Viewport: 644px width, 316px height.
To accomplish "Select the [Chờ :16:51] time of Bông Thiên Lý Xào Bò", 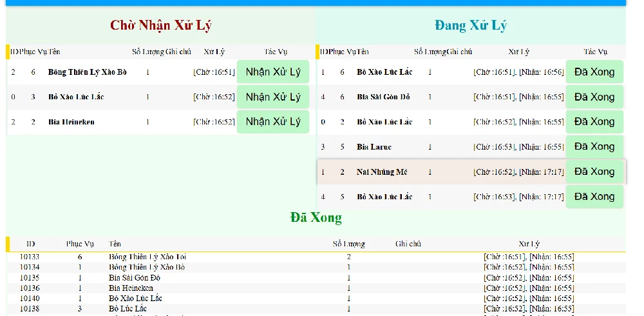I will pyautogui.click(x=214, y=72).
